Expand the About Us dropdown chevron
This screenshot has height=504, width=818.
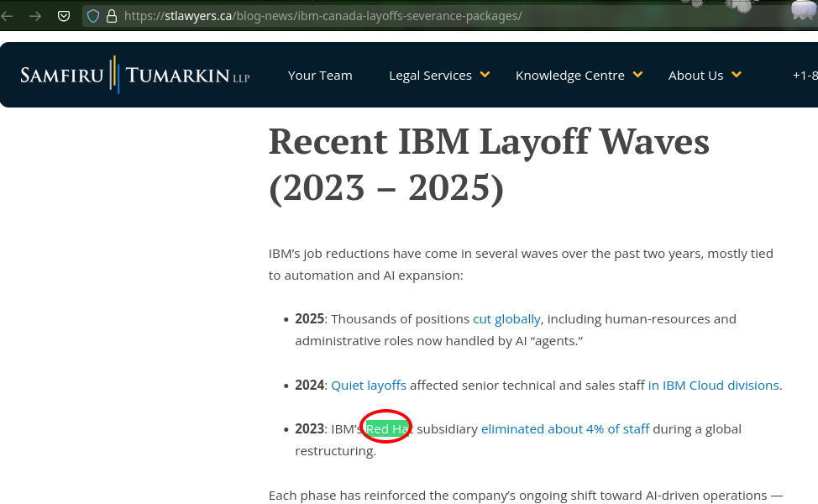[x=737, y=75]
